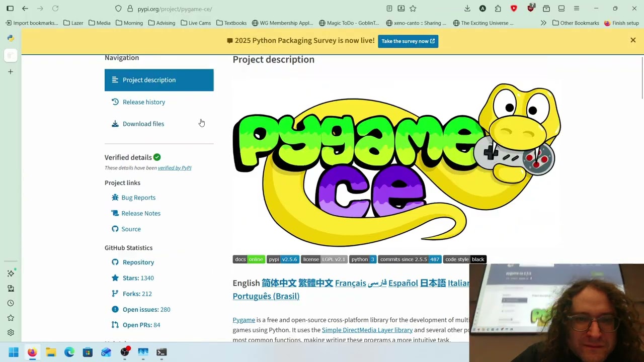Open the Live Cams bookmarks folder
Screen dimensions: 644x362
pos(196,23)
